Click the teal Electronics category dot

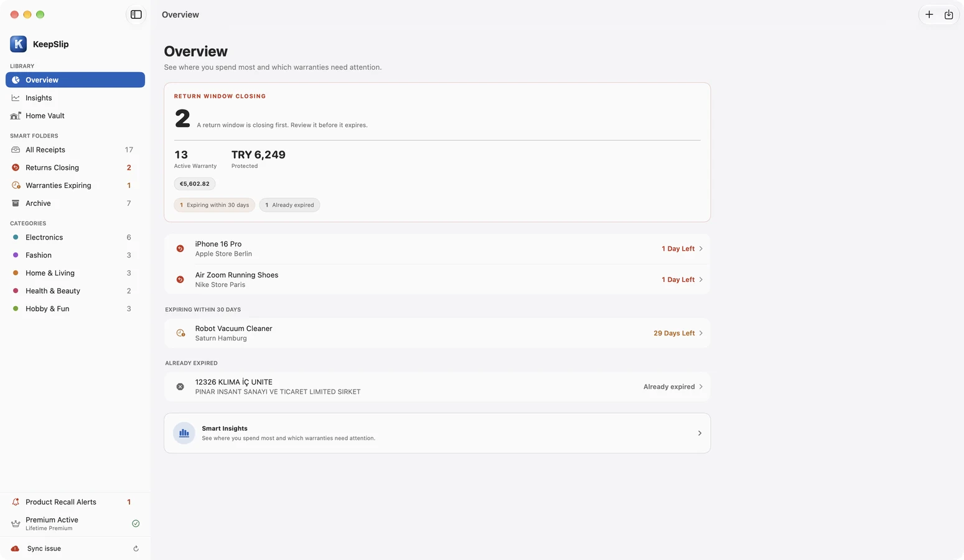[x=16, y=237]
